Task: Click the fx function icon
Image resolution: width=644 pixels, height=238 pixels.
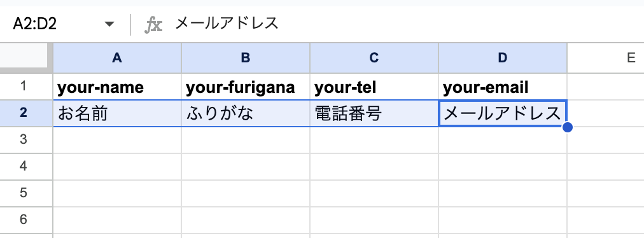Action: click(x=153, y=25)
